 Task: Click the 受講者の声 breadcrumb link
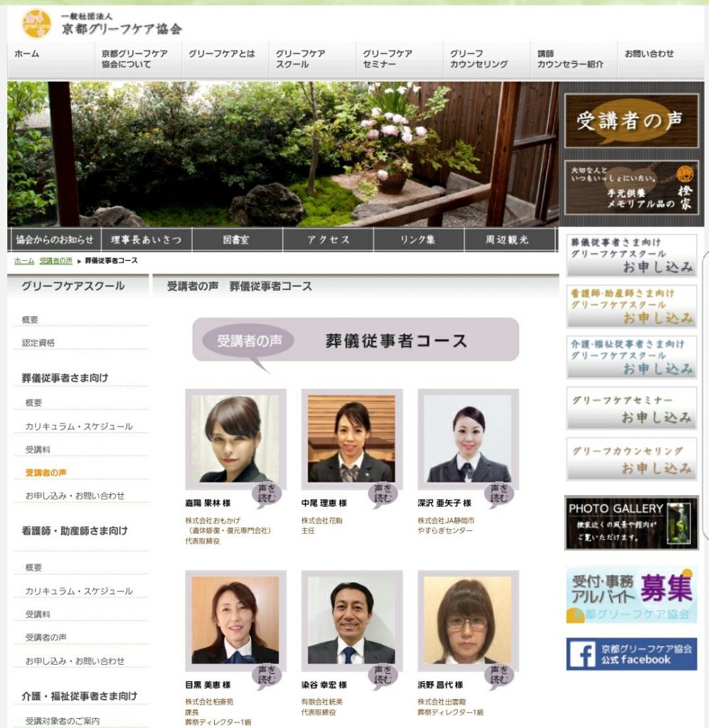click(55, 261)
